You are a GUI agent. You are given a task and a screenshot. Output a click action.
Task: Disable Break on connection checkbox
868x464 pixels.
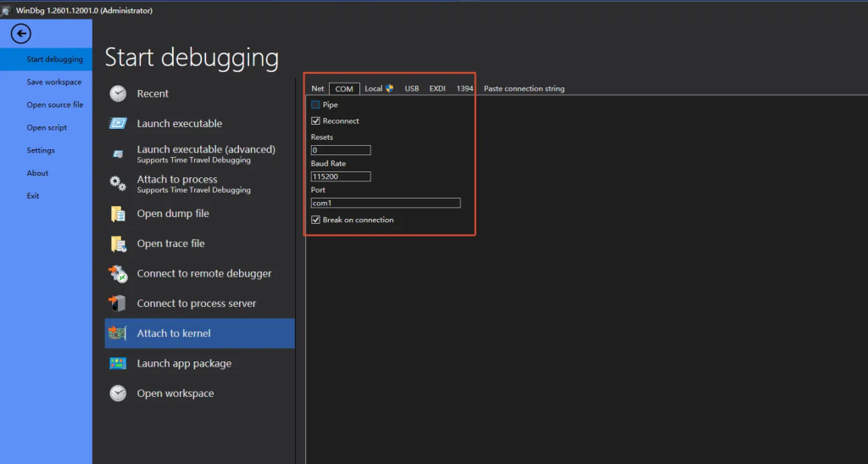(315, 220)
